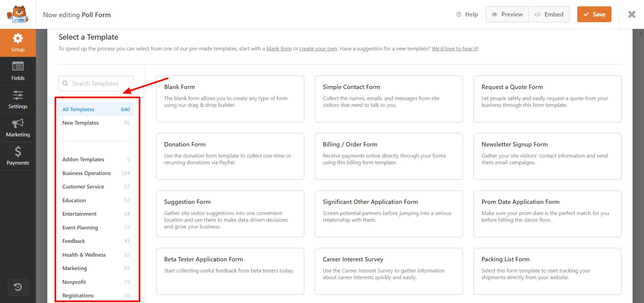Click the WPForms bear mascot logo

click(x=18, y=14)
